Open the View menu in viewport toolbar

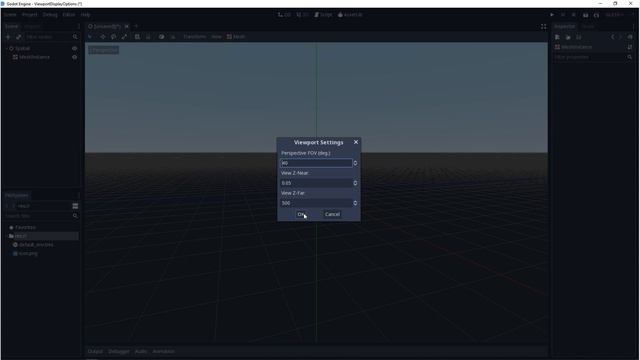pos(216,37)
